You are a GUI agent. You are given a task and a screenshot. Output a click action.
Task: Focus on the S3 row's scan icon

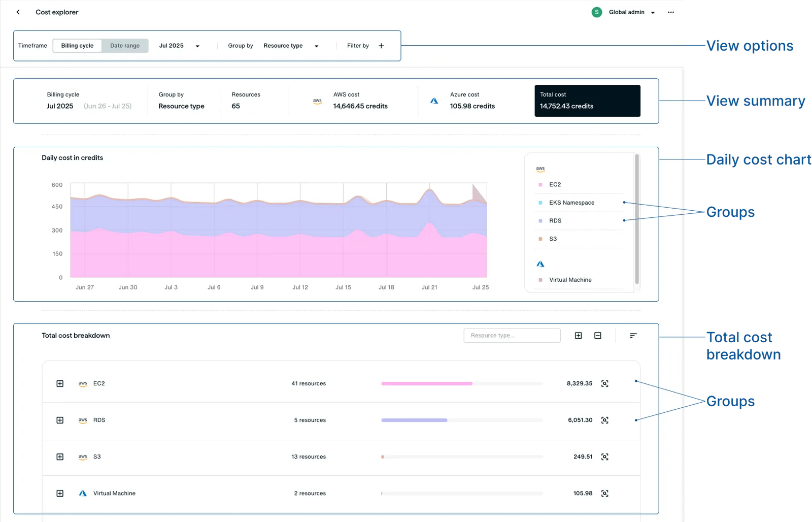click(x=605, y=457)
